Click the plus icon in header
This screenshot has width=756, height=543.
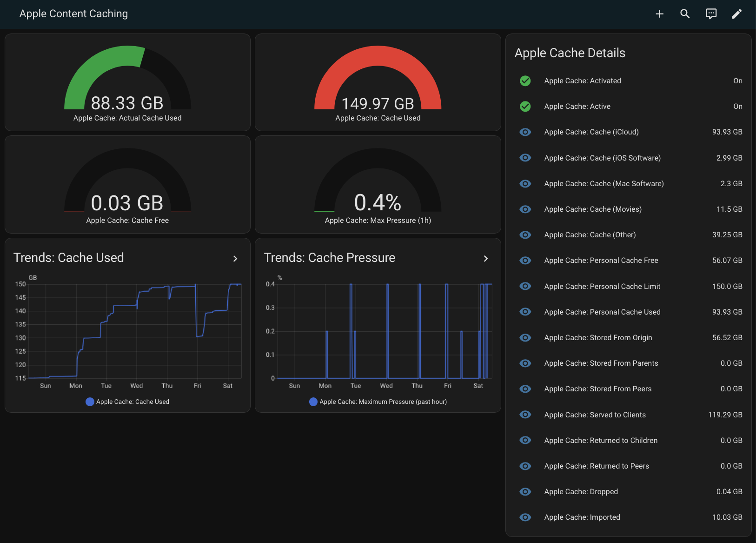(659, 14)
